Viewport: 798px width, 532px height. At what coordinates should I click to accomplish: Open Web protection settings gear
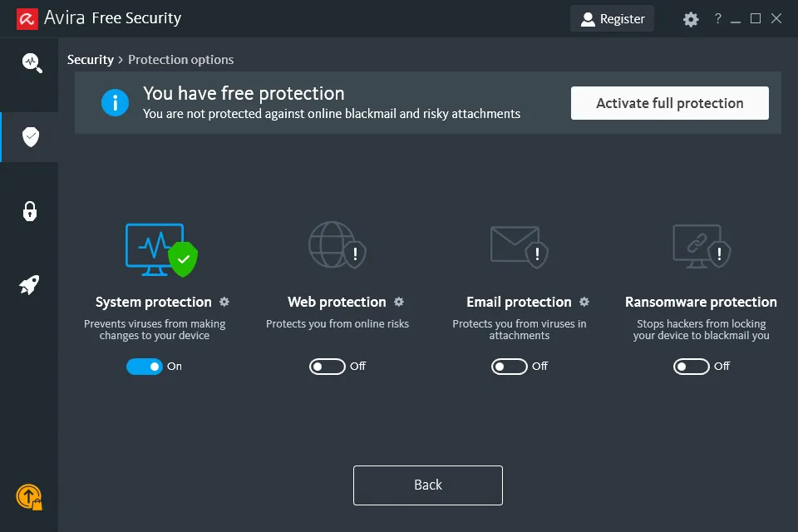pos(399,303)
